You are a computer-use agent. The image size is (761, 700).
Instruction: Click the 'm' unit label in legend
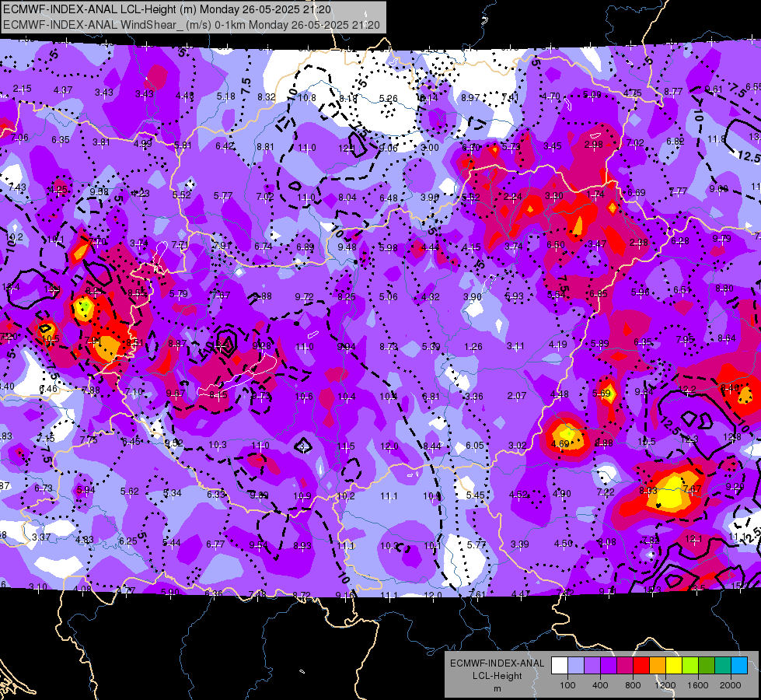pyautogui.click(x=497, y=689)
